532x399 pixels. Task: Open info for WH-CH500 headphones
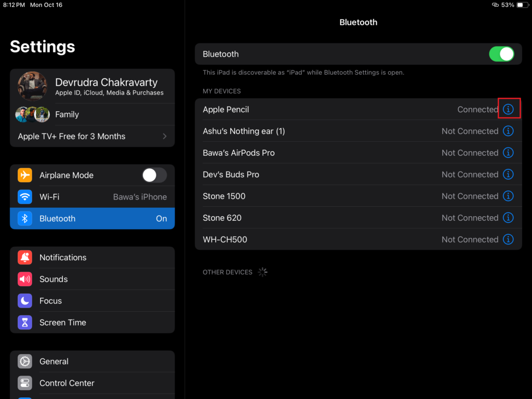click(508, 240)
